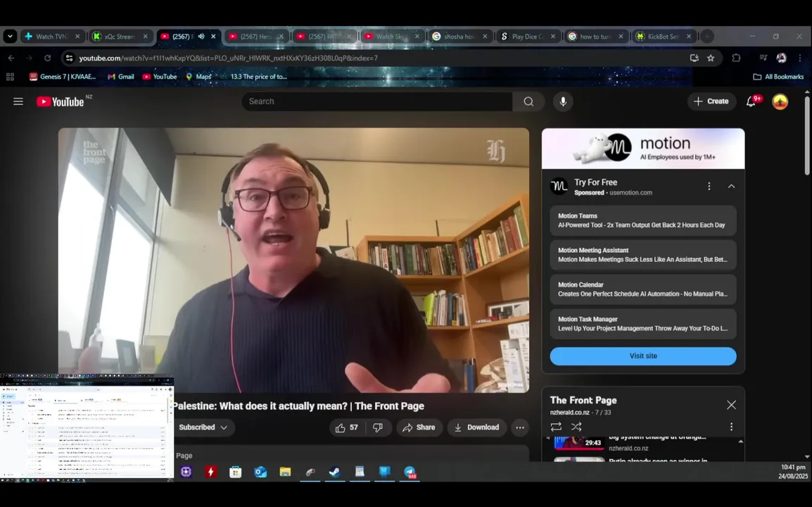Viewport: 812px width, 507px height.
Task: Open the Genesis 7 bookmark
Action: click(63, 77)
